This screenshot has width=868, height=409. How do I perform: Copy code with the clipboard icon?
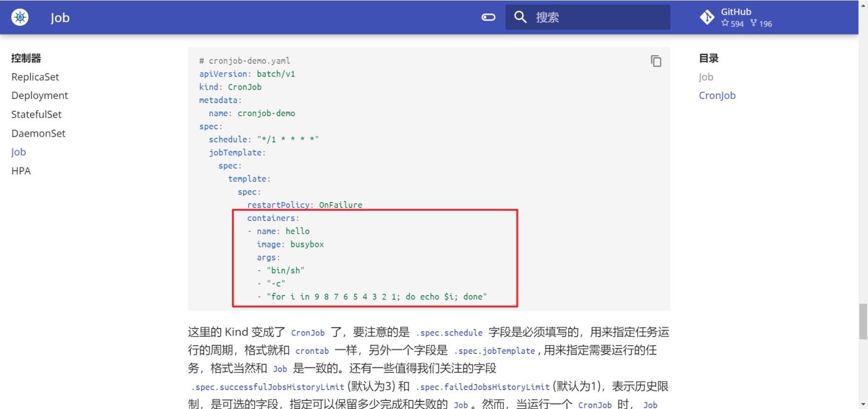click(x=656, y=61)
